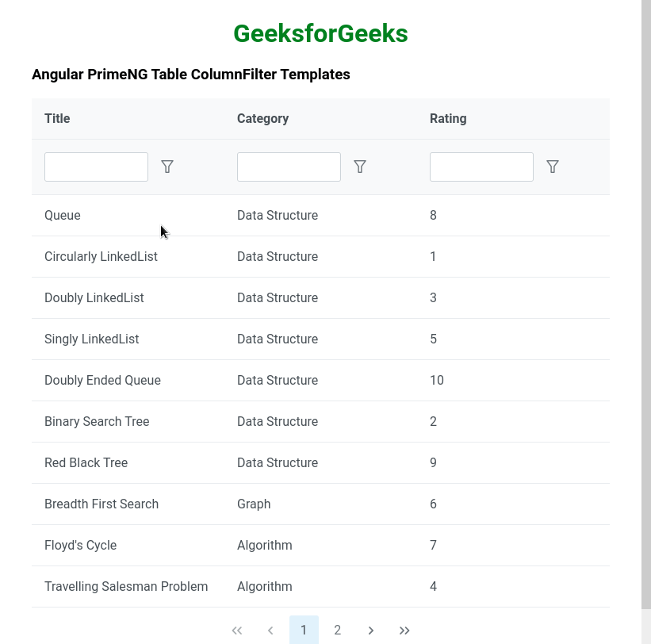Open the Rating column filter menu icon
Image resolution: width=651 pixels, height=644 pixels.
pos(553,167)
